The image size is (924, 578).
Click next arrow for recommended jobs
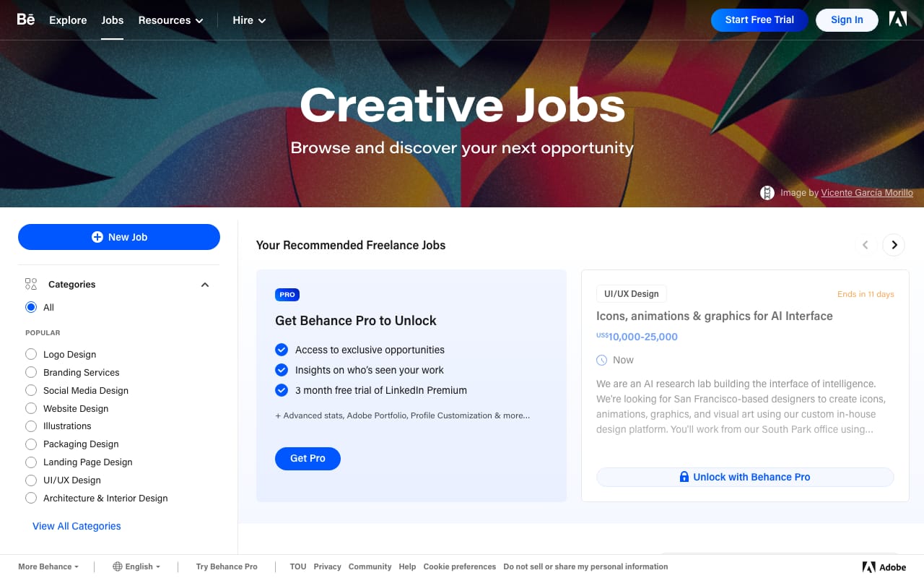point(894,245)
